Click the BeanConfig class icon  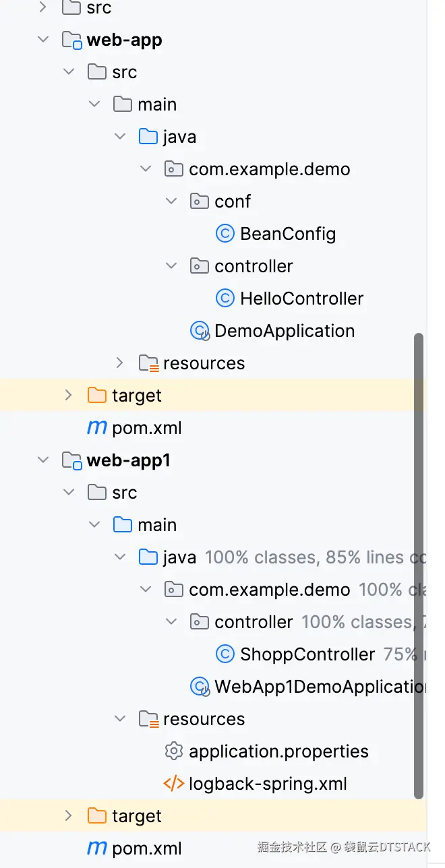tap(225, 234)
